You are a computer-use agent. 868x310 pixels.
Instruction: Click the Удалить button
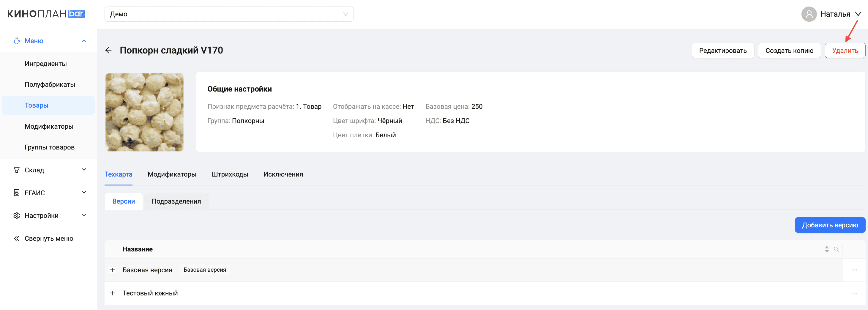click(x=845, y=51)
